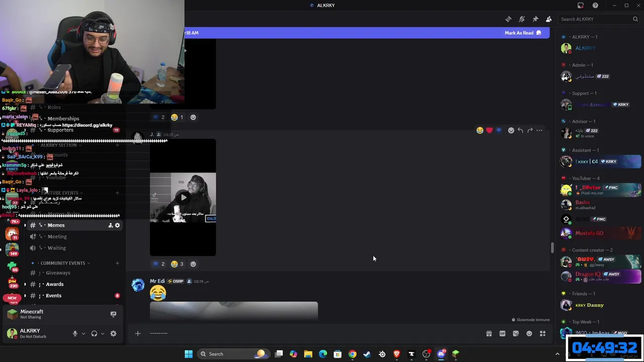Toggle laughing reaction with count 1
644x362 pixels.
coord(177,117)
